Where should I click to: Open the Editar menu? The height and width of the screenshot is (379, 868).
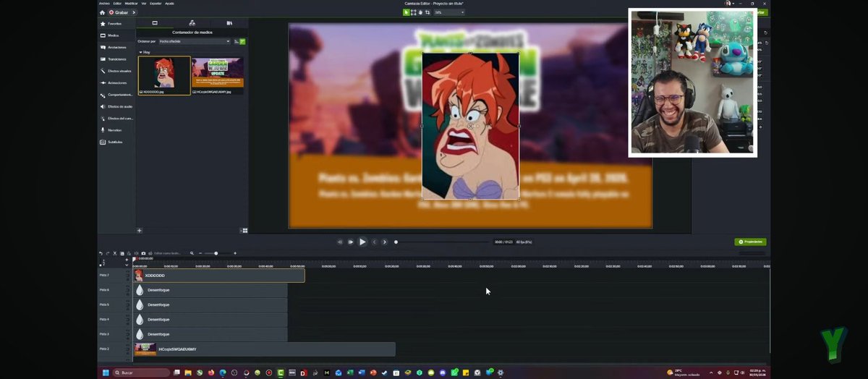pyautogui.click(x=117, y=3)
